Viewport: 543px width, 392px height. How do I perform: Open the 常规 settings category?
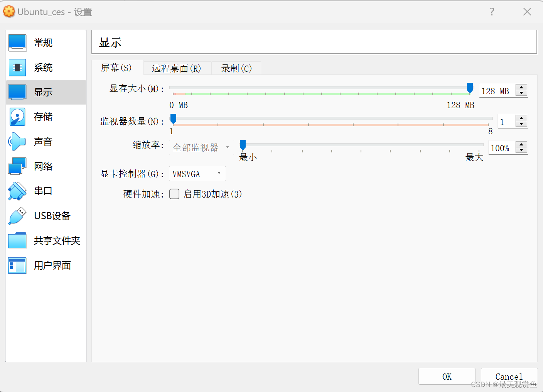46,43
